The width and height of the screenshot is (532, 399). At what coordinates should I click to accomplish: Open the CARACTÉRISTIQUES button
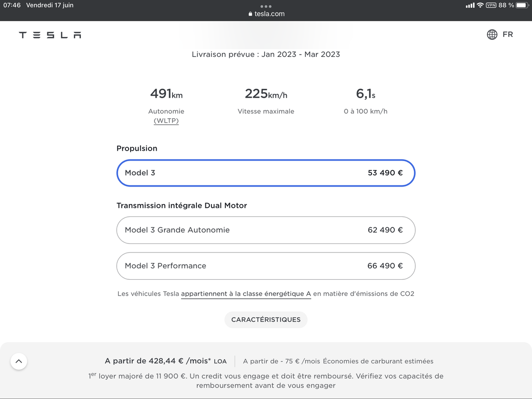(x=266, y=320)
